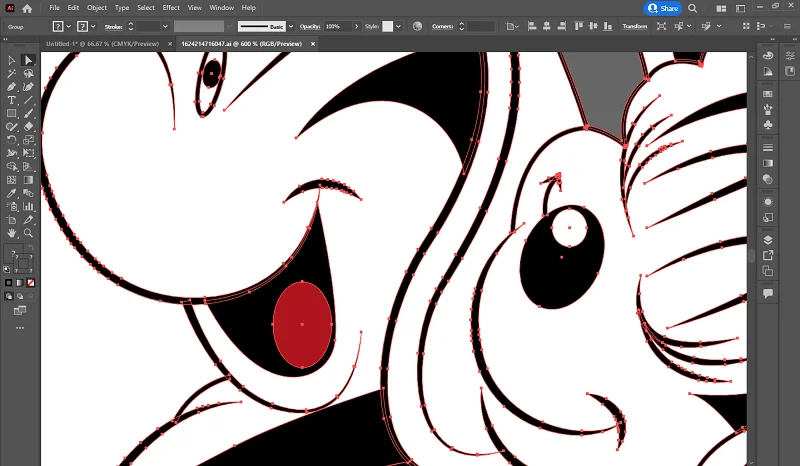This screenshot has height=466, width=800.
Task: Select the Column Graph tool
Action: [x=29, y=207]
